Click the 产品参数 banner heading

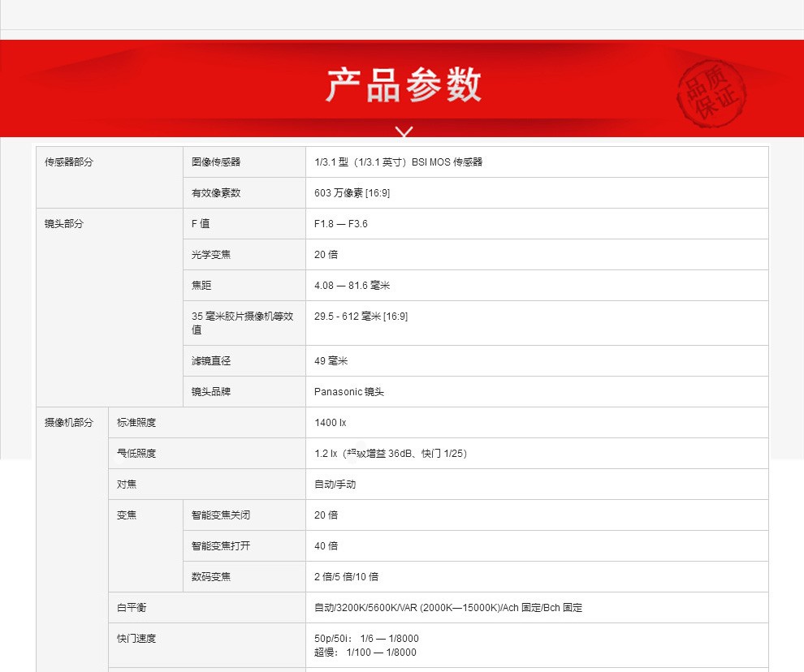point(404,84)
